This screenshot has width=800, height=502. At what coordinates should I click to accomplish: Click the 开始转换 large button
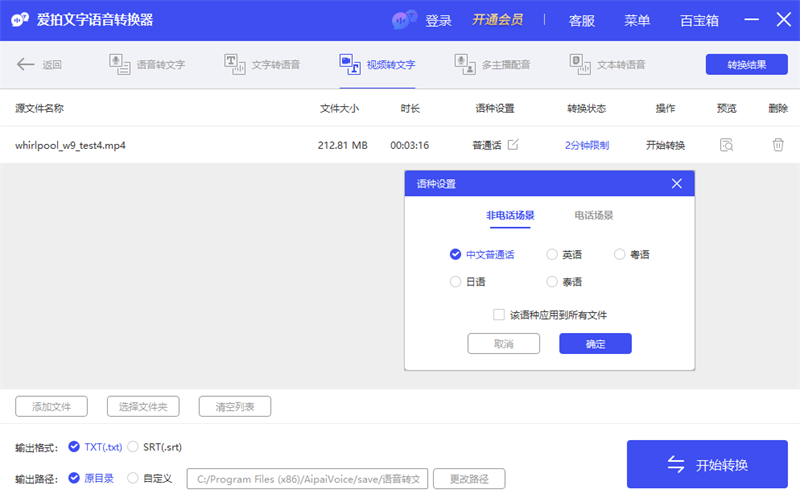707,465
